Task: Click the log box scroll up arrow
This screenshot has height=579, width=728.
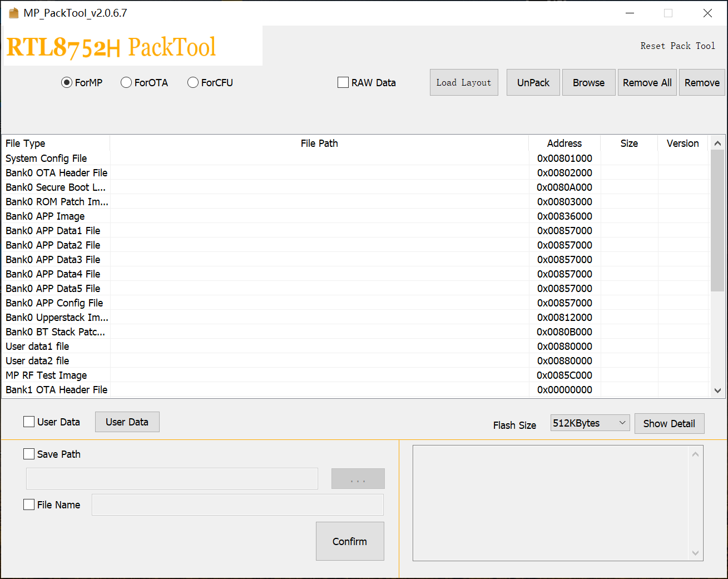Action: coord(695,454)
